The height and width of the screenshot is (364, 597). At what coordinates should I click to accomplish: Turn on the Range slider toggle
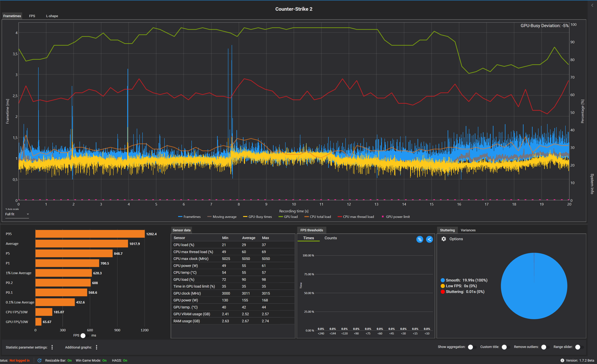[x=579, y=347]
